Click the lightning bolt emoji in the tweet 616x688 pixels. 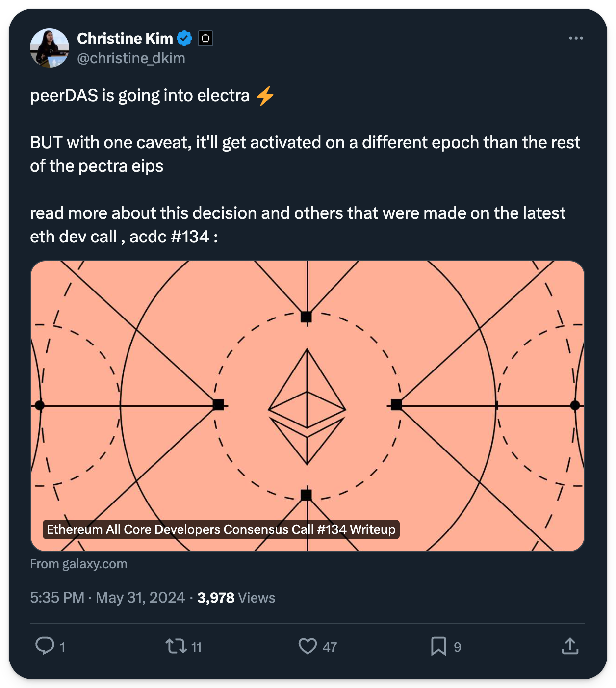(265, 96)
